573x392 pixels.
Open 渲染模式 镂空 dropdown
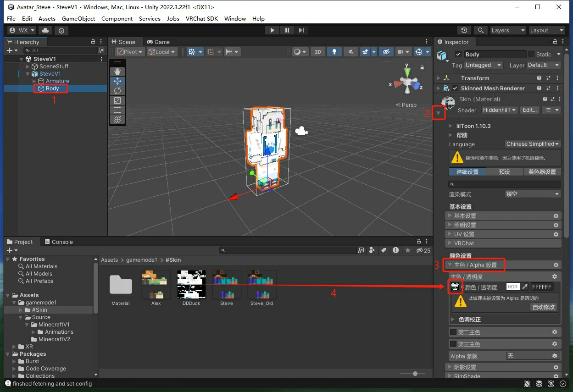tap(533, 194)
